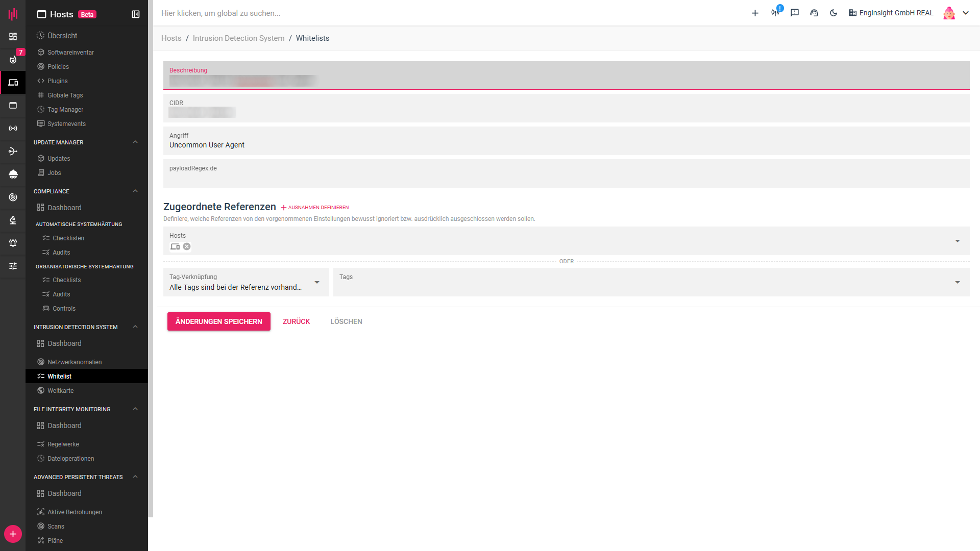Open the user account chevron menu

966,13
